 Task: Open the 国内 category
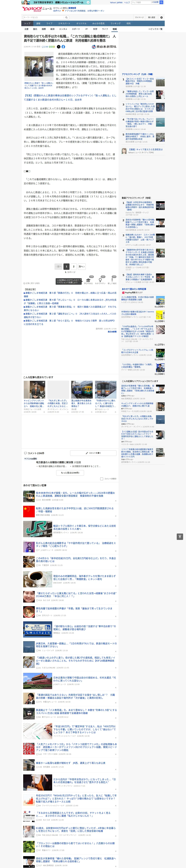(35, 29)
